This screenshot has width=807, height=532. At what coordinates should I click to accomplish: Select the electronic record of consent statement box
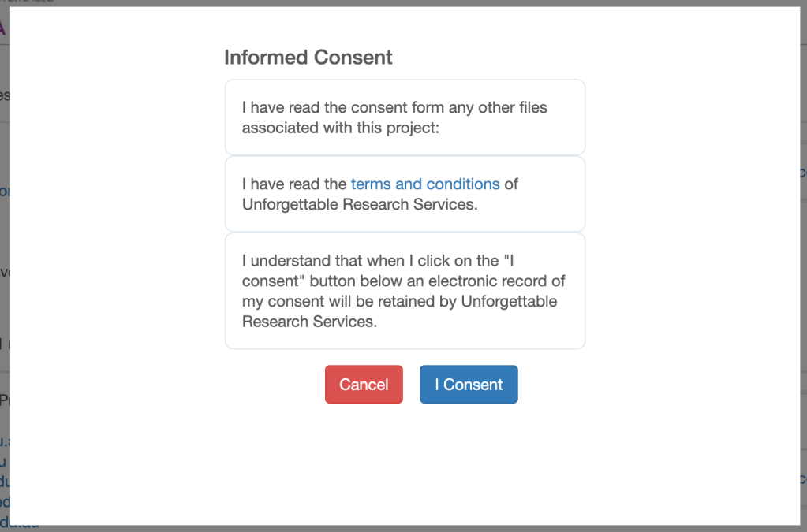point(405,291)
